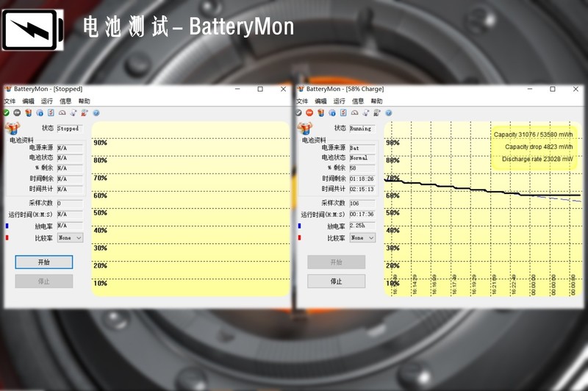The image size is (588, 391).
Task: Click title bar app icon of 58% Charge window
Action: [x=301, y=89]
